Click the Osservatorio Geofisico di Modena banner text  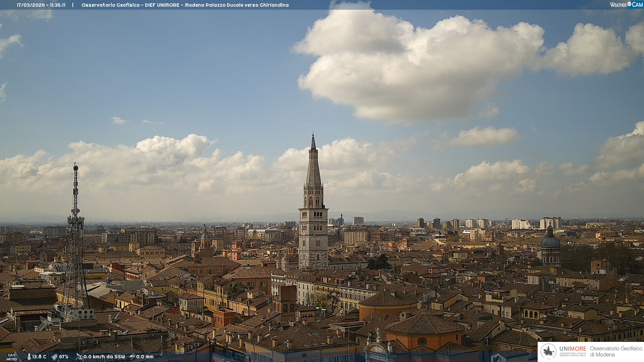coord(616,351)
